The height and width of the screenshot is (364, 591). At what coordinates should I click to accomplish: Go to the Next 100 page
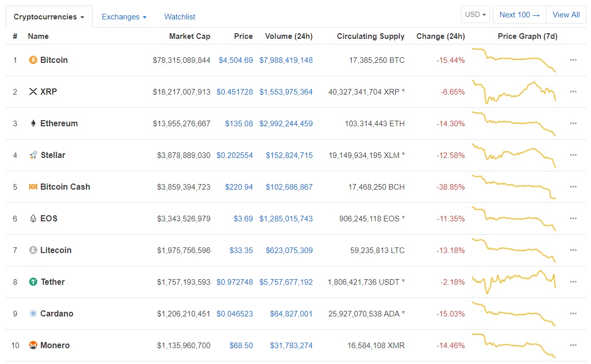(x=519, y=15)
